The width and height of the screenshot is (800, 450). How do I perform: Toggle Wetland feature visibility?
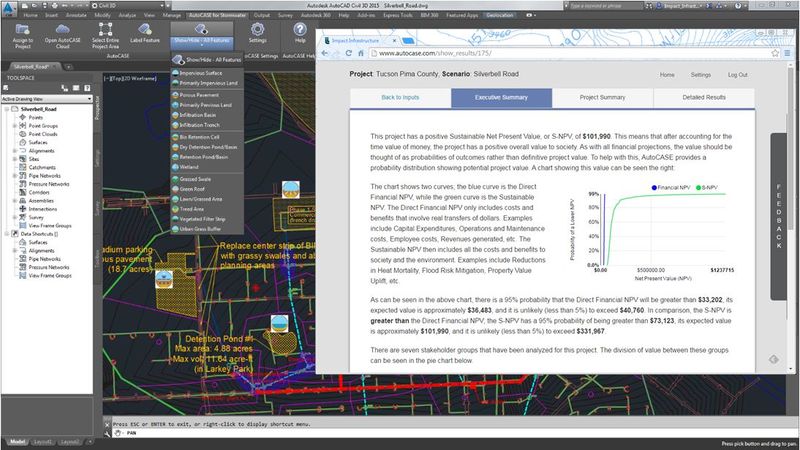pos(196,169)
